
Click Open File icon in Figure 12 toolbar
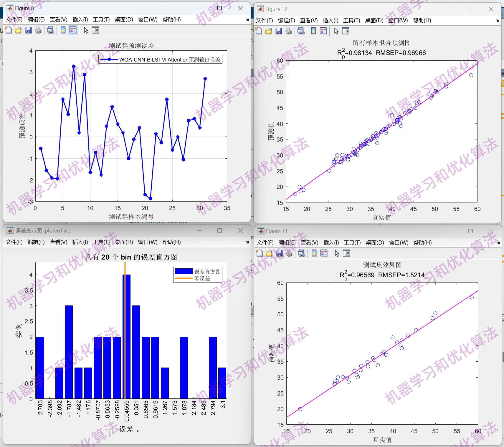[x=269, y=31]
